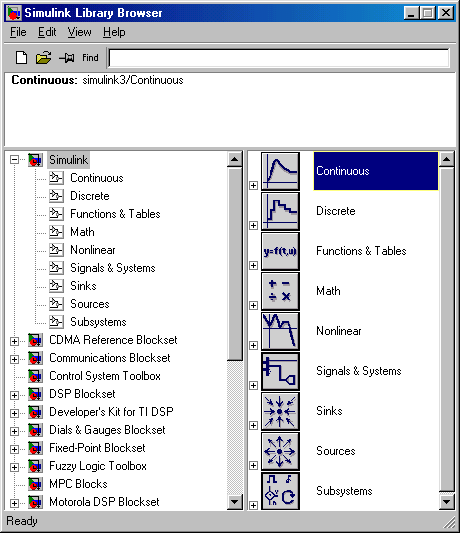Click the icon beside Dials & Gauges Blockset
The image size is (460, 533).
[35, 430]
